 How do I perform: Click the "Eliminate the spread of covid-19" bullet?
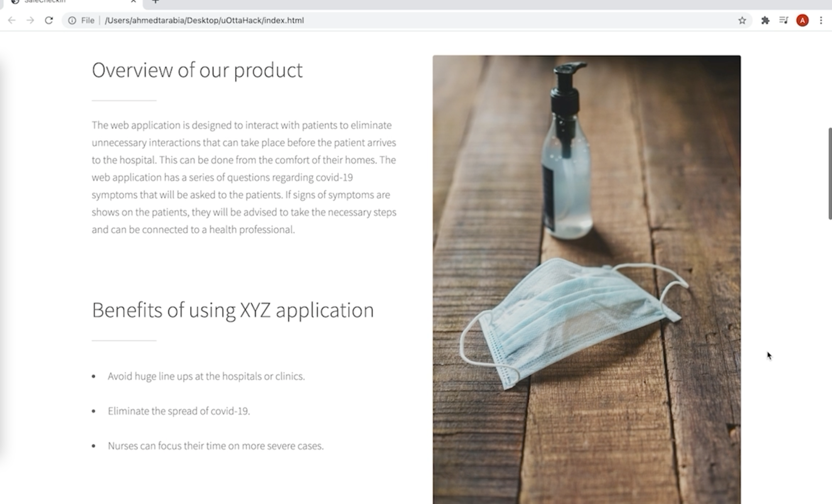179,411
